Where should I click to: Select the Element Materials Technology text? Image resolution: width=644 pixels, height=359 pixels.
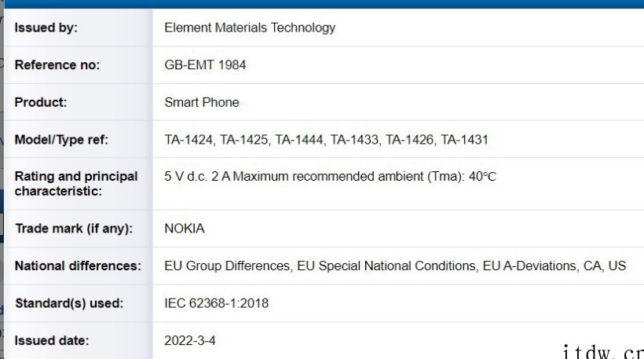[x=250, y=28]
